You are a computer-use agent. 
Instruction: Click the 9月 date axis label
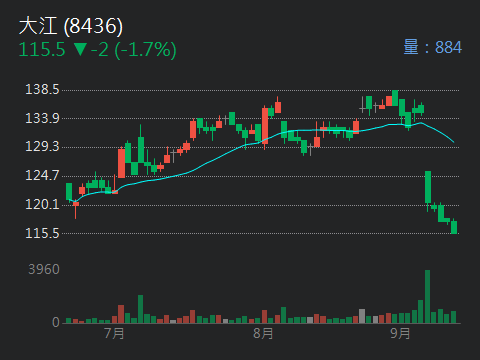(400, 333)
